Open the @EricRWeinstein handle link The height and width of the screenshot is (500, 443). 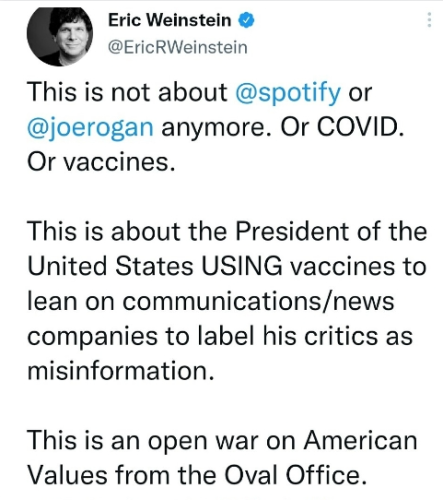(x=178, y=47)
